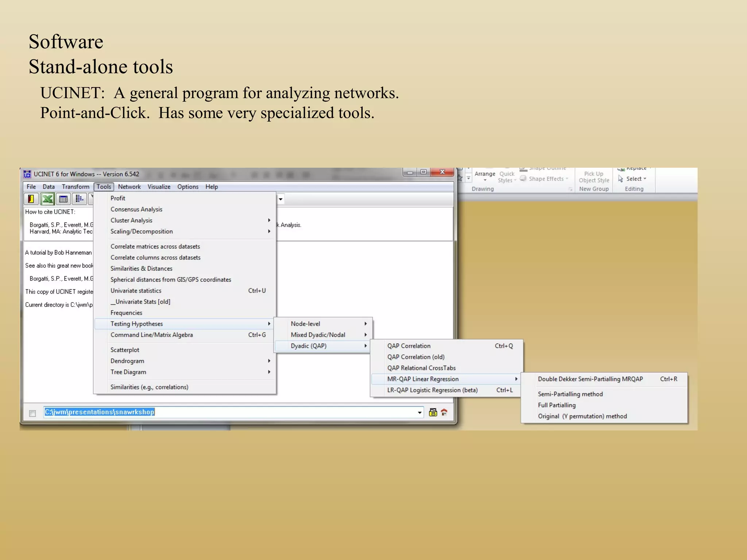The height and width of the screenshot is (560, 747).
Task: Click Testing Hypotheses menu item
Action: (x=185, y=324)
